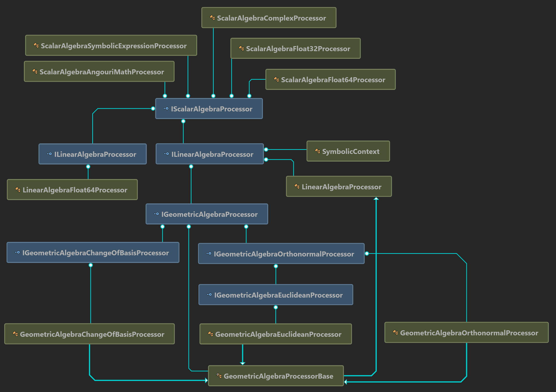This screenshot has height=392, width=556.
Task: Select the IGeometricAlgebraOrthonormalProcessor interface node
Action: pyautogui.click(x=281, y=254)
